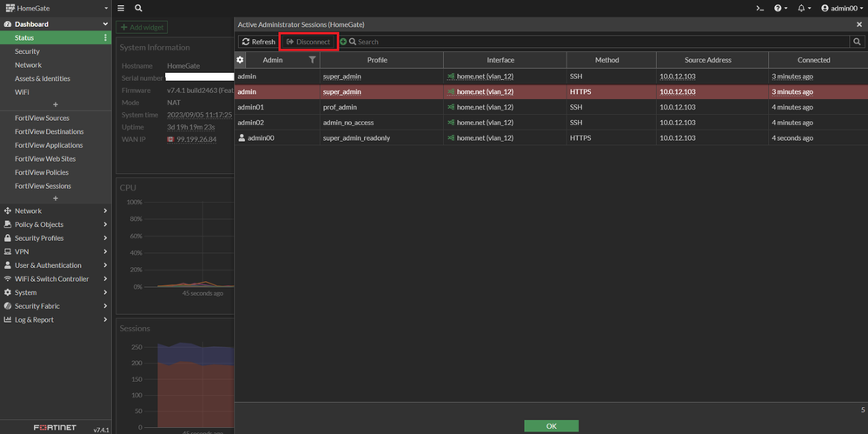This screenshot has width=868, height=434.
Task: Open the global search magnifier in top bar
Action: [138, 9]
